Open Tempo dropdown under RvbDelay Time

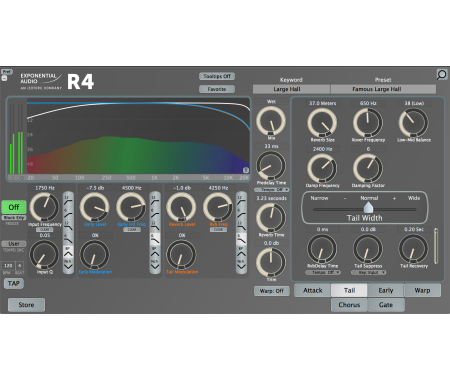pos(323,272)
